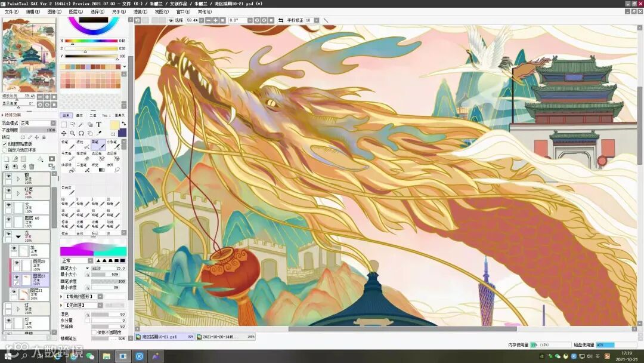Switch to document tab 2021-10-20-1445
Image resolution: width=644 pixels, height=363 pixels.
coord(225,337)
